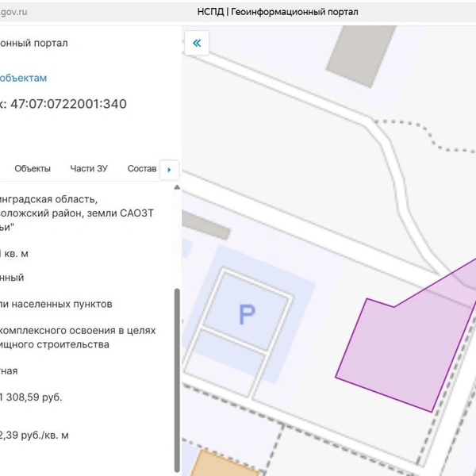This screenshot has width=476, height=476.
Task: Click 'населенных пунктов' land category text
Action: tap(62, 304)
